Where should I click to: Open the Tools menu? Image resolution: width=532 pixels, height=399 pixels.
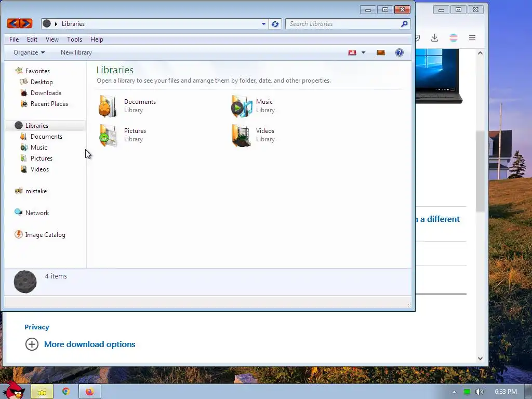coord(74,39)
